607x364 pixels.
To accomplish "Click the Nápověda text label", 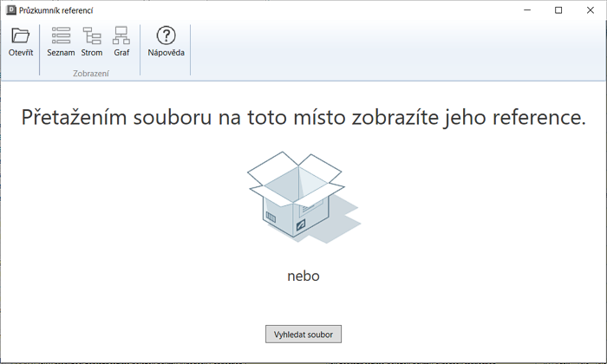I will [166, 53].
